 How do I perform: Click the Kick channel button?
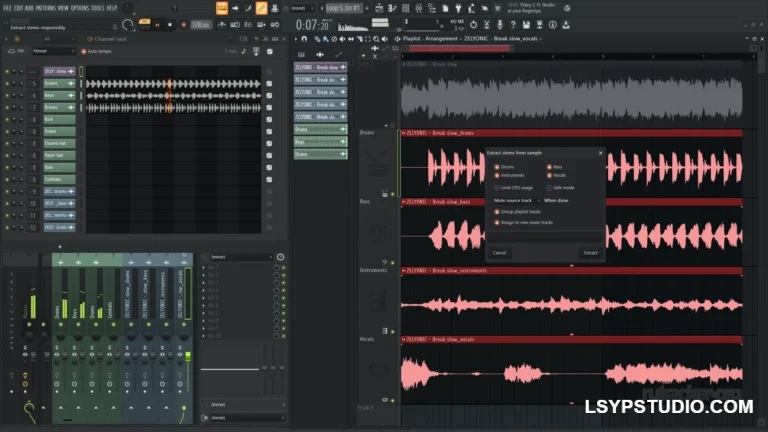click(x=59, y=120)
